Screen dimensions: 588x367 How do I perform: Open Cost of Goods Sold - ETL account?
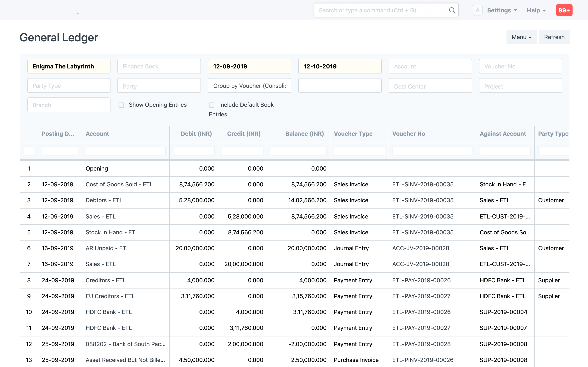coord(119,184)
